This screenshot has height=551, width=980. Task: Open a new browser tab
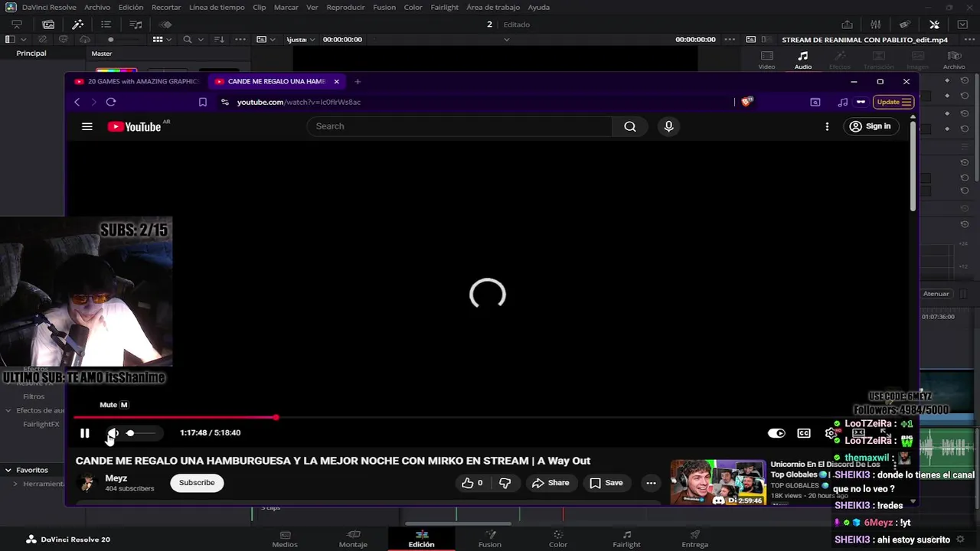(x=358, y=81)
